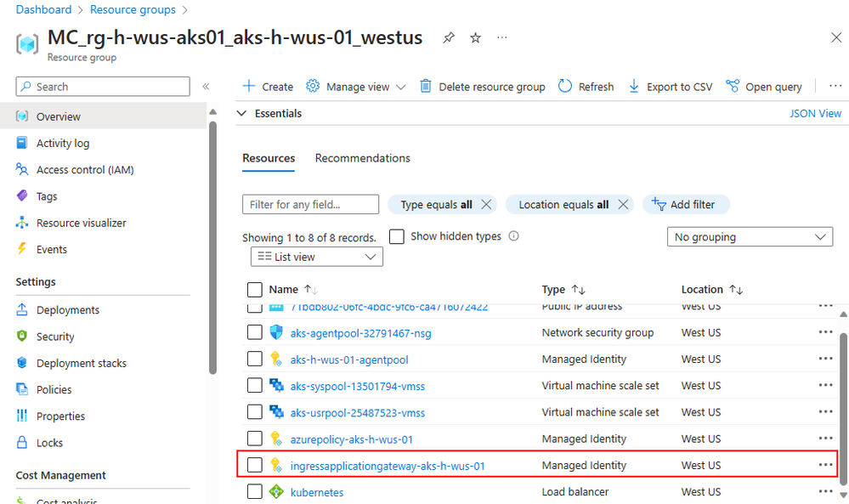
Task: Toggle the select-all resources checkbox
Action: point(254,290)
